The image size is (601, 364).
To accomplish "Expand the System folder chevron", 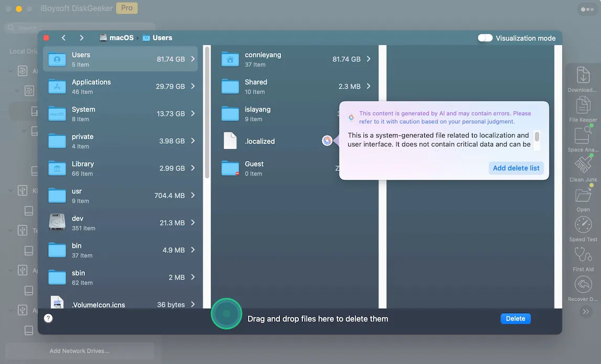I will (193, 113).
